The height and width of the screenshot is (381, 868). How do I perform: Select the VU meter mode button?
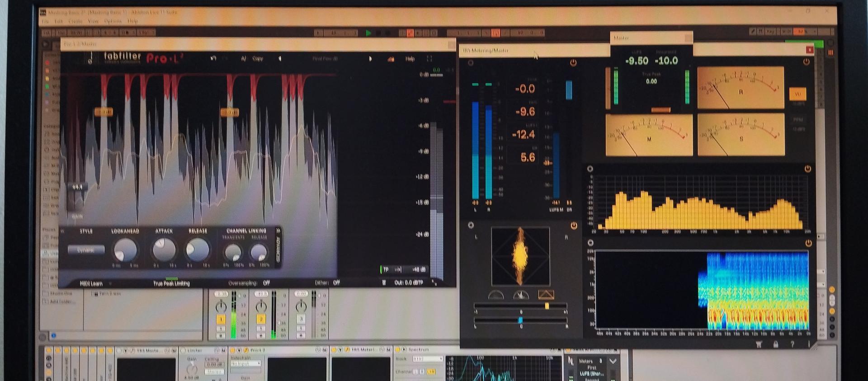pyautogui.click(x=797, y=94)
